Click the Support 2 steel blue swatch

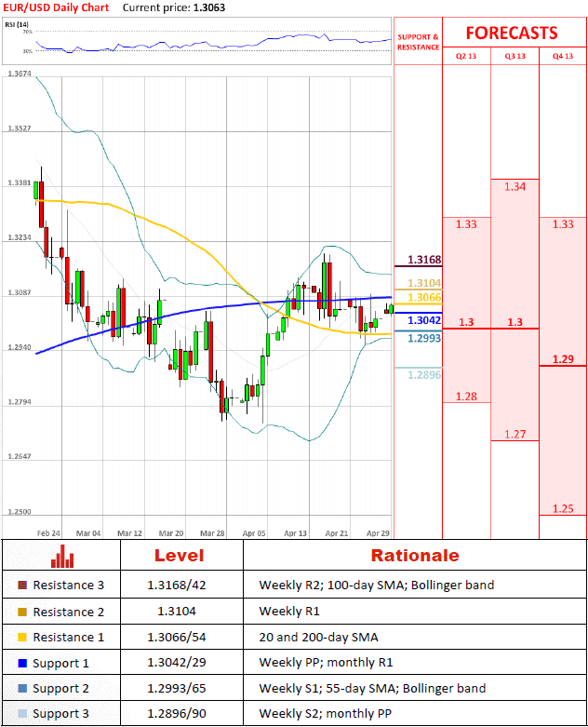(x=22, y=689)
